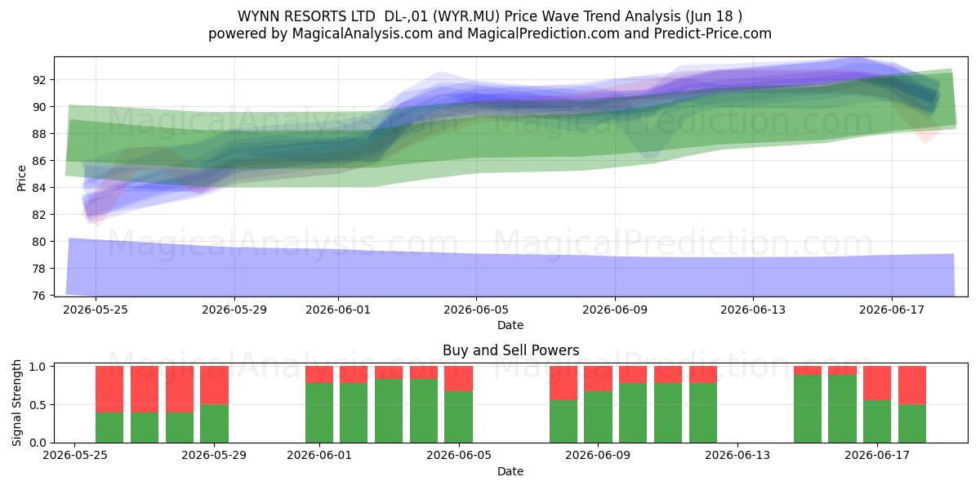Click the blue price wave near 2026-06-05
The height and width of the screenshot is (490, 980).
[x=476, y=98]
